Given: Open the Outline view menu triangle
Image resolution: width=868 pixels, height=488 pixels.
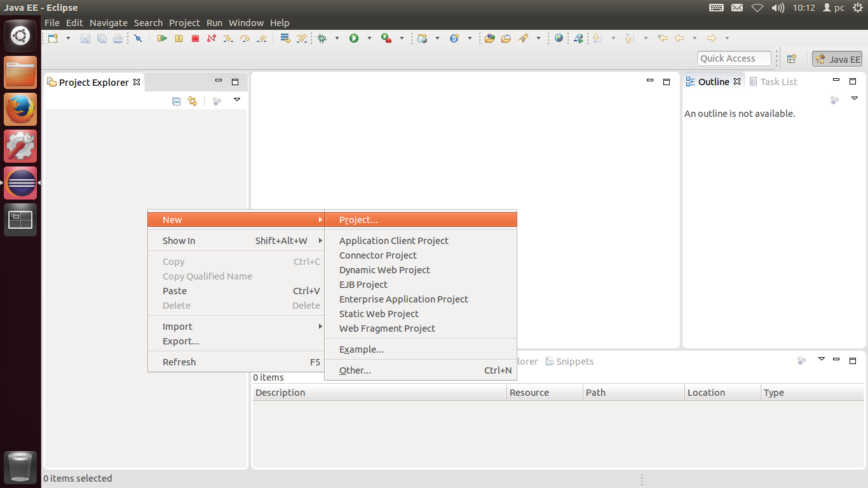Looking at the screenshot, I should (855, 98).
